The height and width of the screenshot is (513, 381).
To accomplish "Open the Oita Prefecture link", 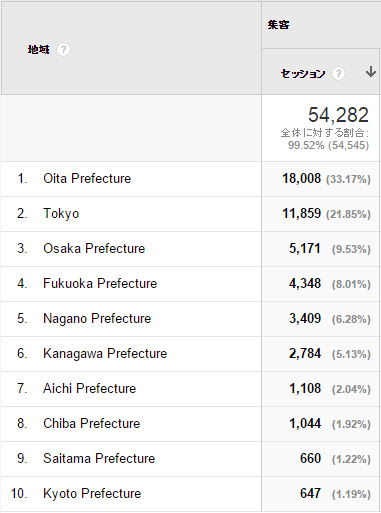I will point(87,178).
